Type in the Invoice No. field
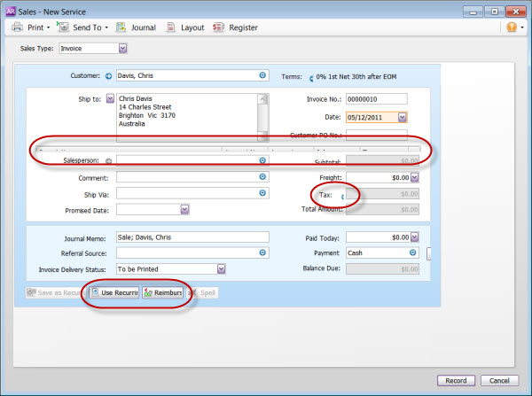532x396 pixels. click(376, 98)
